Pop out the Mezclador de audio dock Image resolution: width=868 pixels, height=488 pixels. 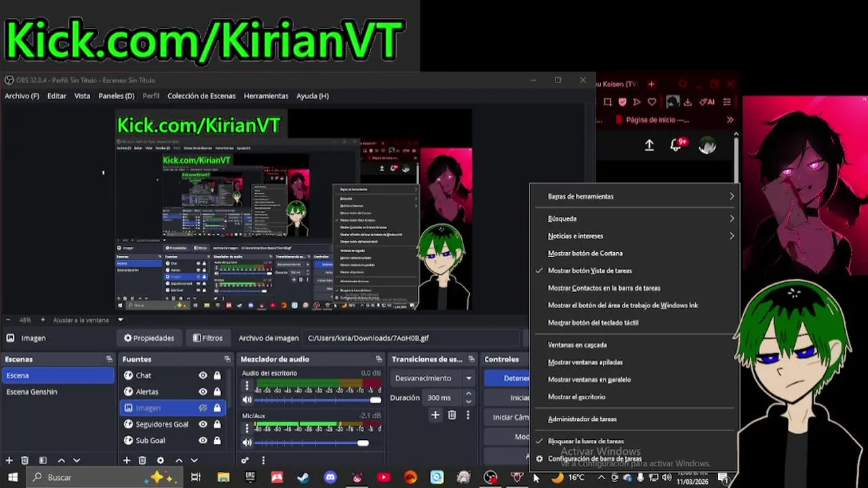click(x=379, y=359)
